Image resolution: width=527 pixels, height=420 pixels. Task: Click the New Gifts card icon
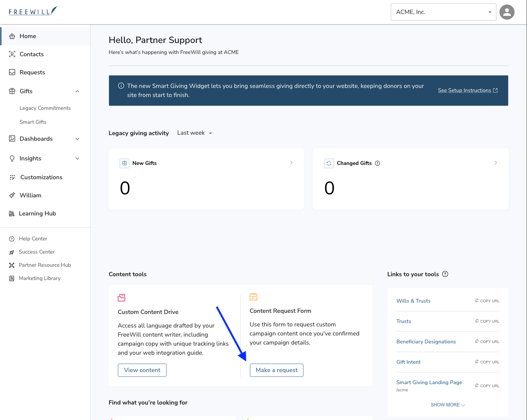tap(124, 163)
